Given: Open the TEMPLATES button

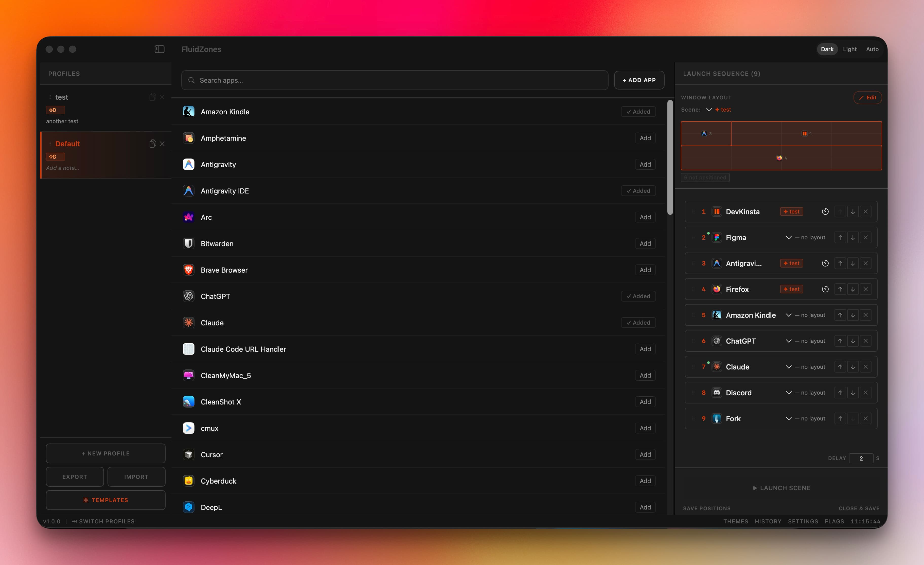Looking at the screenshot, I should 105,500.
